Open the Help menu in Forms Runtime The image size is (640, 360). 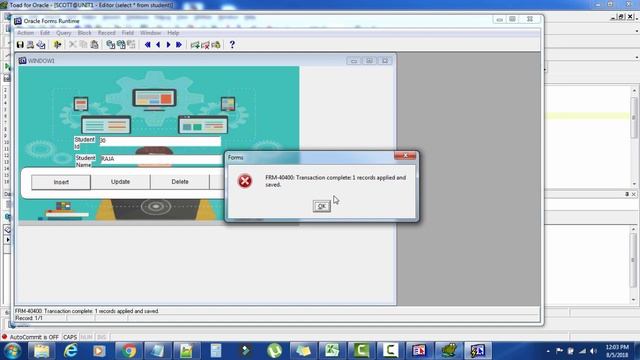click(x=173, y=33)
